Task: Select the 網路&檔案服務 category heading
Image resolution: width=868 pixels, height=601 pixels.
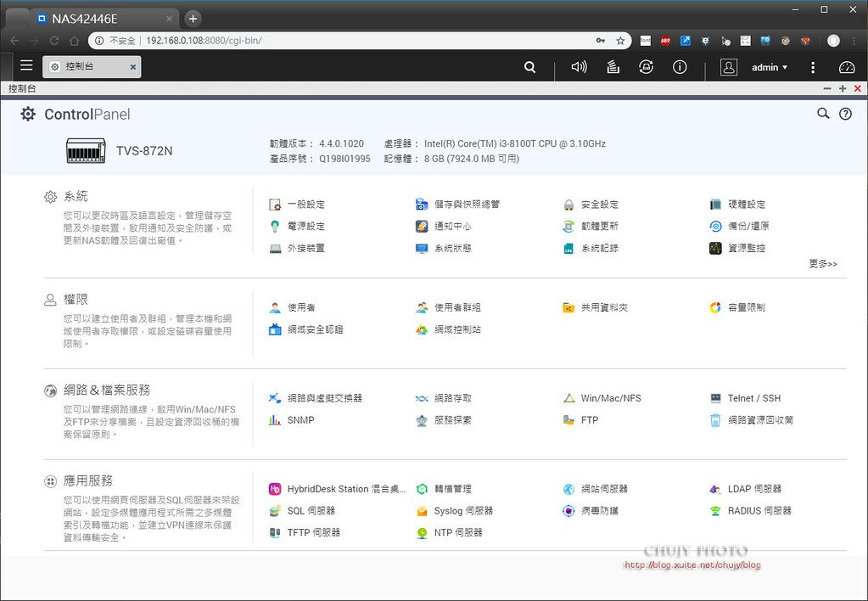Action: pos(107,390)
